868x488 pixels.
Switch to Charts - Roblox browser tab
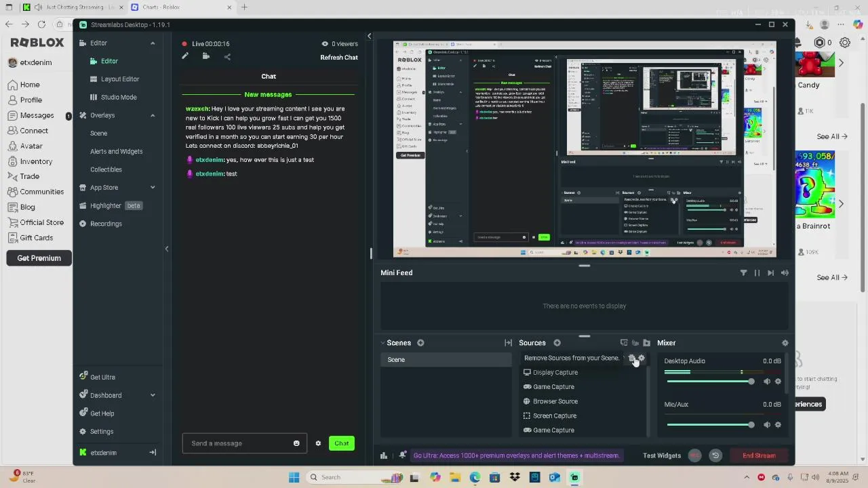180,7
